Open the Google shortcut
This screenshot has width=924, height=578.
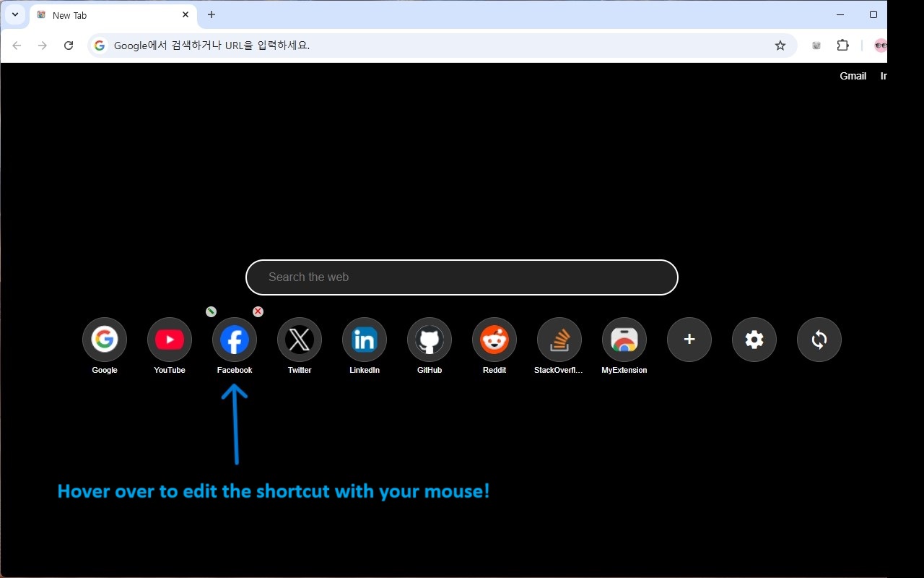coord(105,340)
